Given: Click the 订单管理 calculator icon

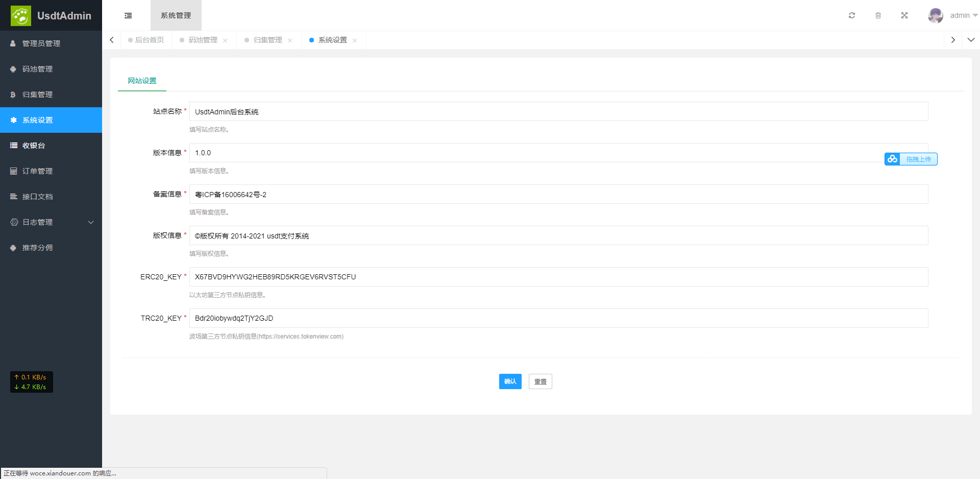Looking at the screenshot, I should (13, 171).
